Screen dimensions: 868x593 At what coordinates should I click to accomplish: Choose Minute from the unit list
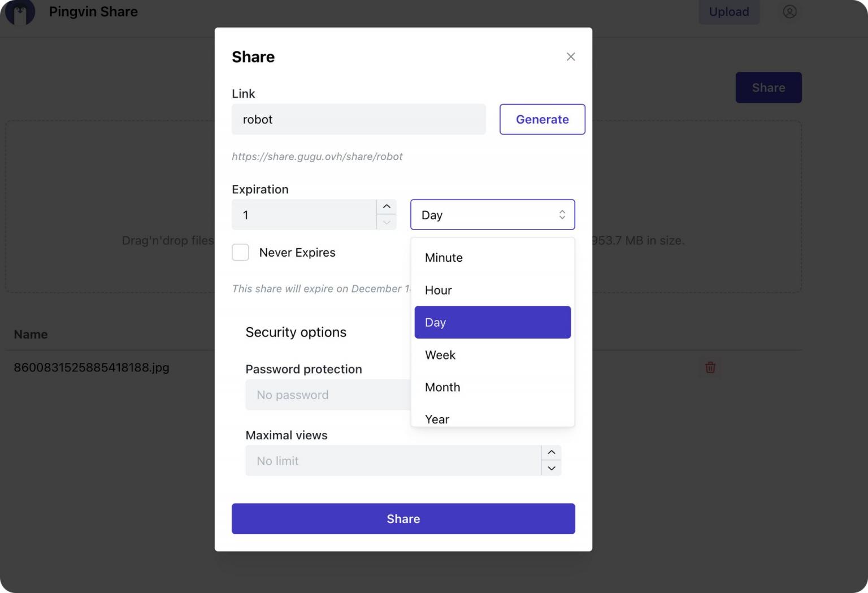click(444, 258)
